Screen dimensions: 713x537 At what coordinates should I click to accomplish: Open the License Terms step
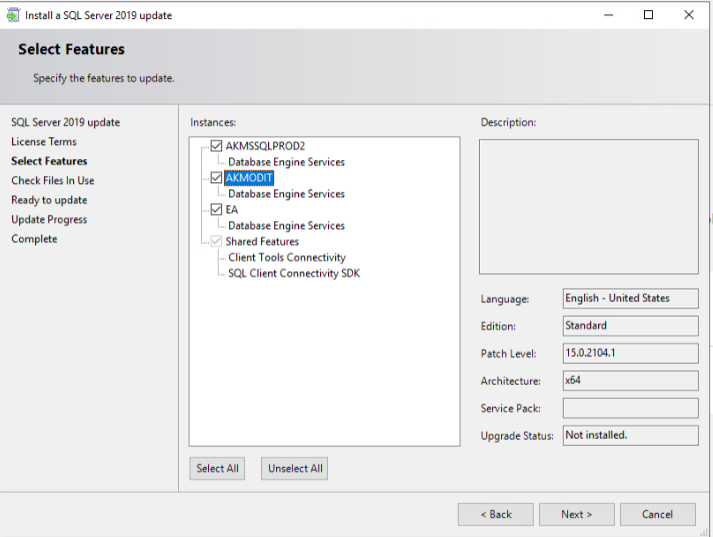tap(44, 142)
